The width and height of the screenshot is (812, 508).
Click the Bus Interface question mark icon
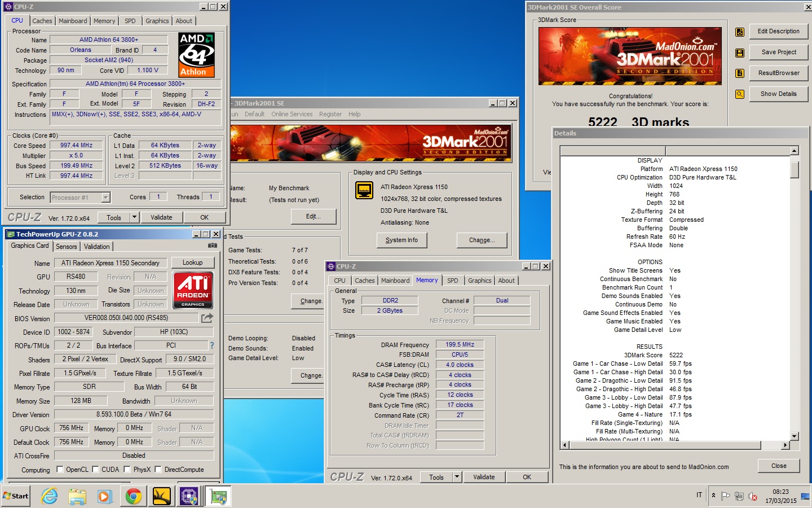tap(212, 345)
